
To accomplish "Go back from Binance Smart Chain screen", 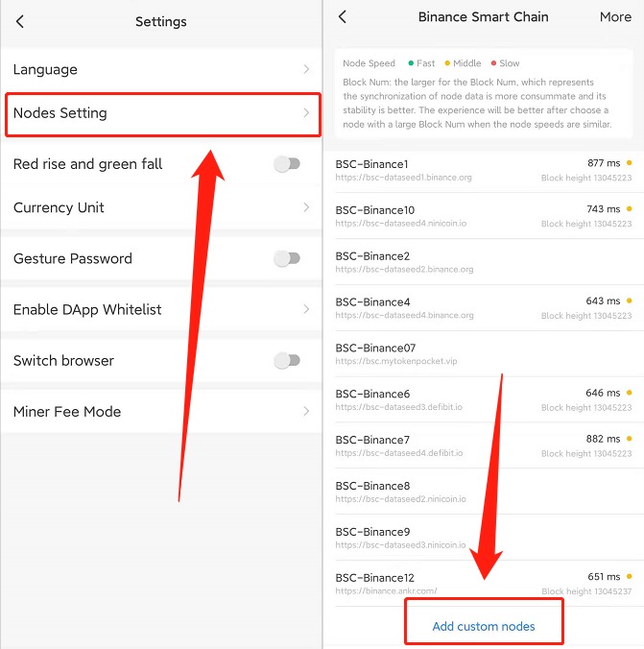I will [342, 17].
